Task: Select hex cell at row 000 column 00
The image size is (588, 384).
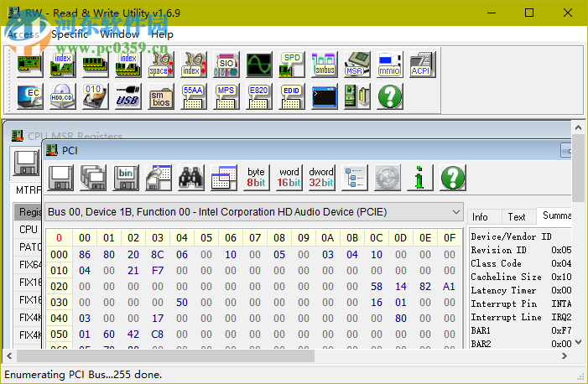Action: [85, 254]
